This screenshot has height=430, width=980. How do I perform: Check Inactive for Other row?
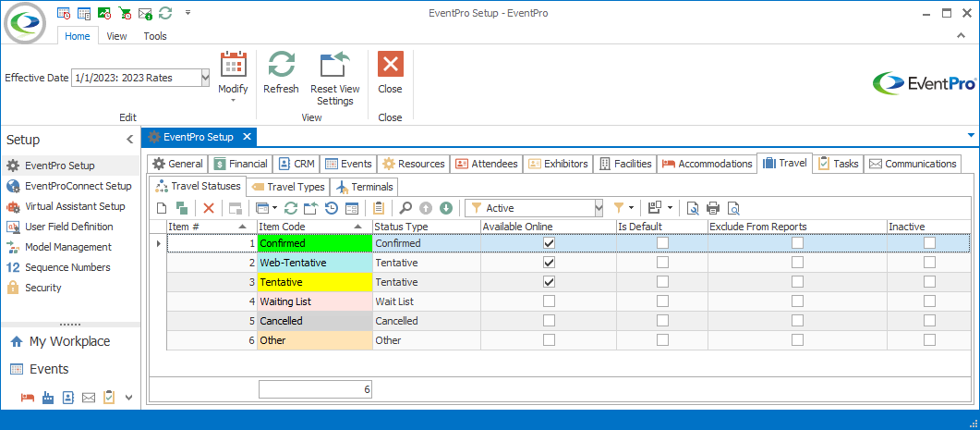[930, 340]
